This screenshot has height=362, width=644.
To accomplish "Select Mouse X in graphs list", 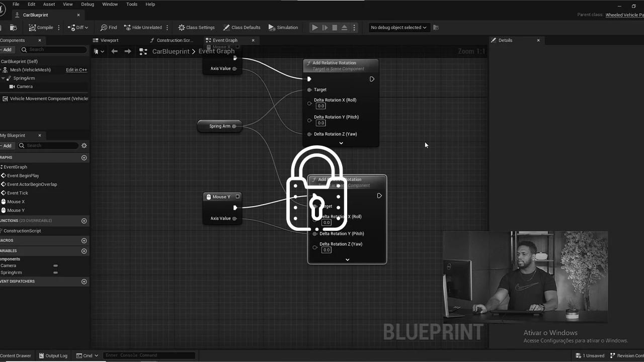I will click(16, 202).
